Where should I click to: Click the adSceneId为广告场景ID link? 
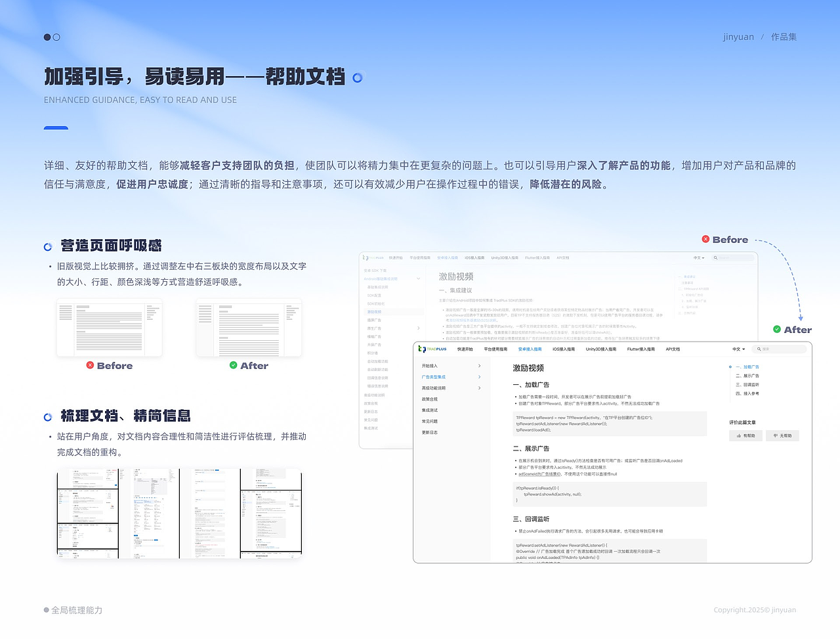click(x=539, y=474)
